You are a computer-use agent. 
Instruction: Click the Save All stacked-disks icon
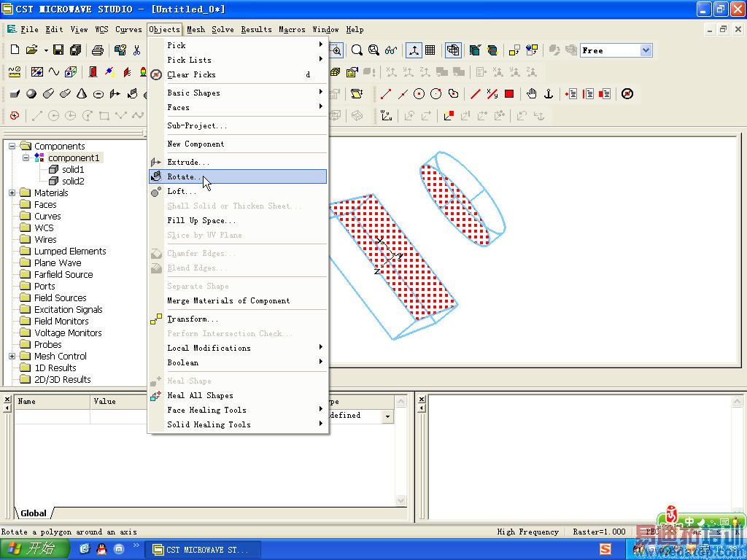(75, 50)
